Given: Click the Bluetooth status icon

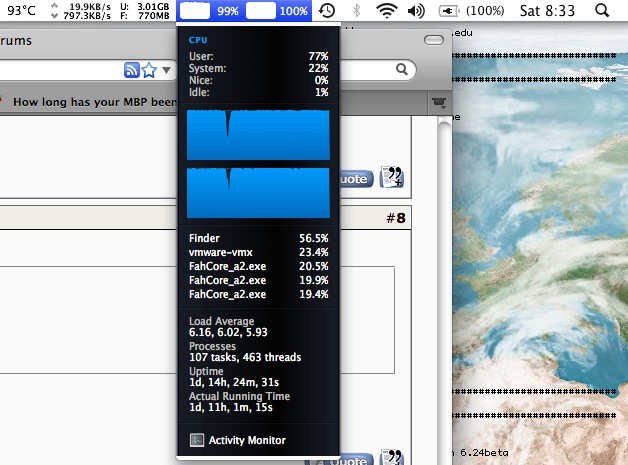Looking at the screenshot, I should point(356,10).
